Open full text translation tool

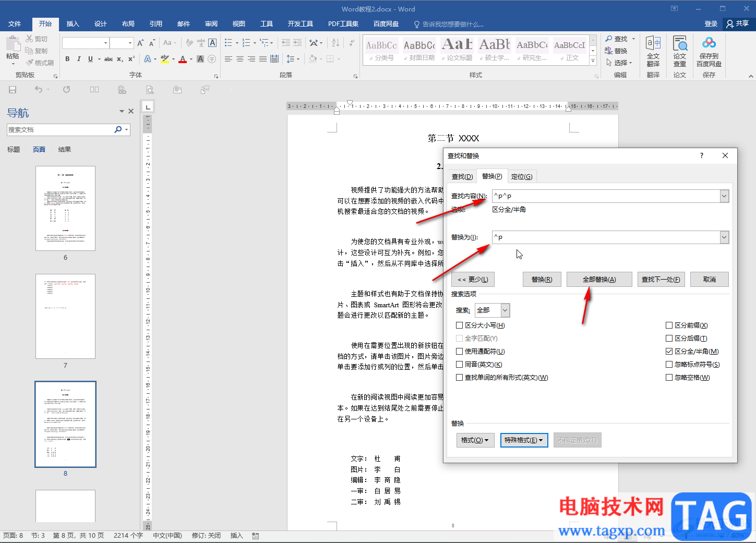coord(653,52)
